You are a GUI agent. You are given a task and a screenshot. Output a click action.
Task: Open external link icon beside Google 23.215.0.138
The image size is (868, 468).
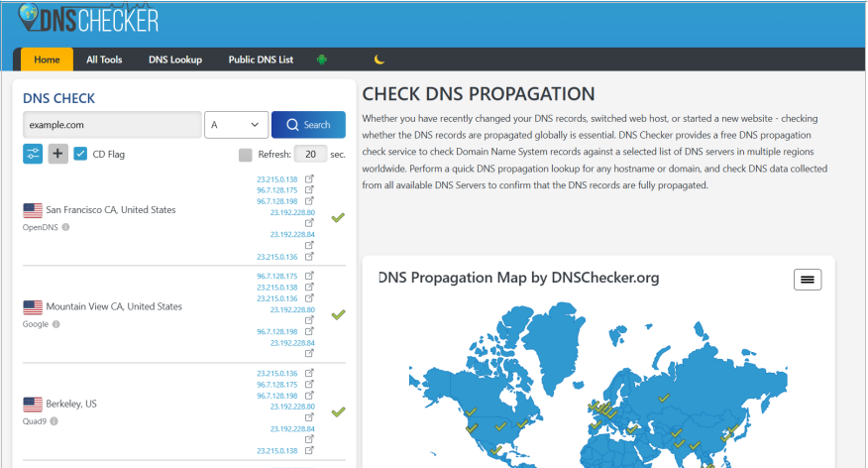[x=309, y=287]
